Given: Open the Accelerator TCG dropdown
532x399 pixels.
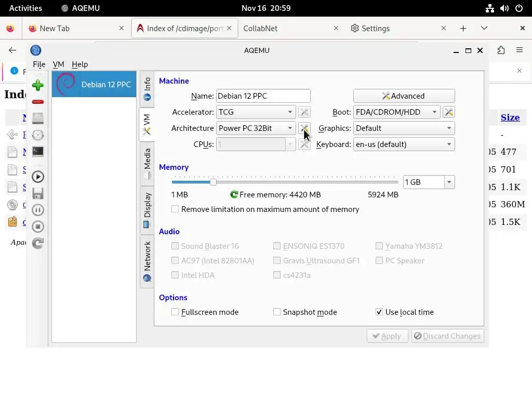Looking at the screenshot, I should coord(256,112).
